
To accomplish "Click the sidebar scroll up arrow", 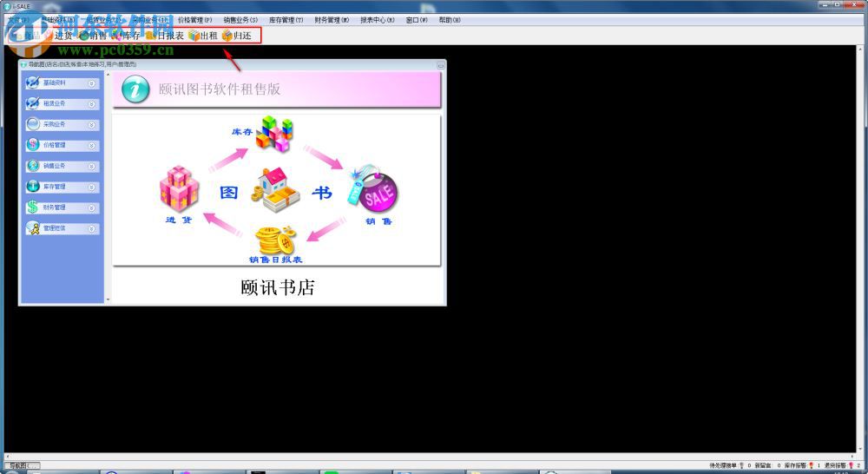I will 108,74.
